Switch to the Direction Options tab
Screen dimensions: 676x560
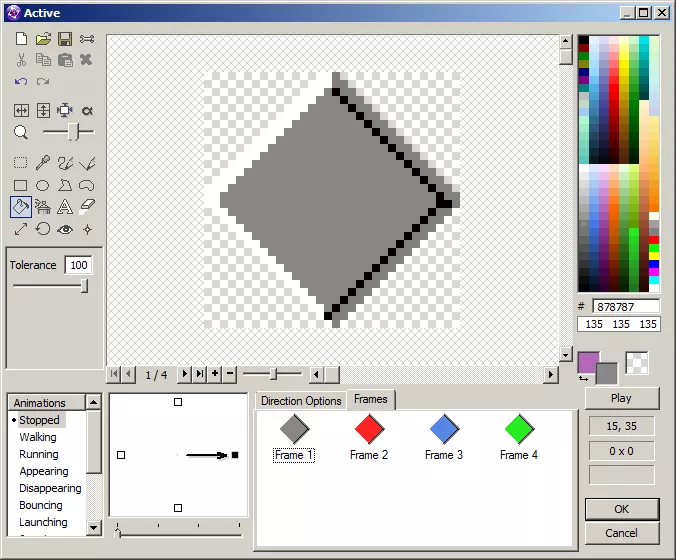(301, 401)
